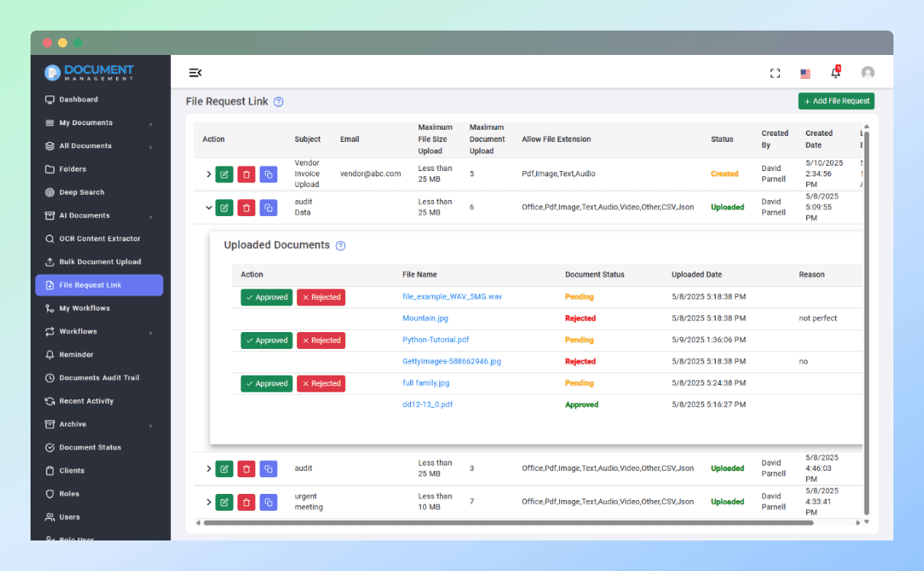Click the Add File Request button
Screen dimensions: 924x571
pos(836,101)
